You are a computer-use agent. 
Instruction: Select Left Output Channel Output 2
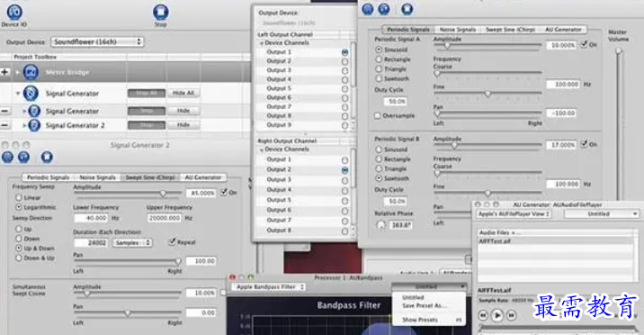pos(344,61)
